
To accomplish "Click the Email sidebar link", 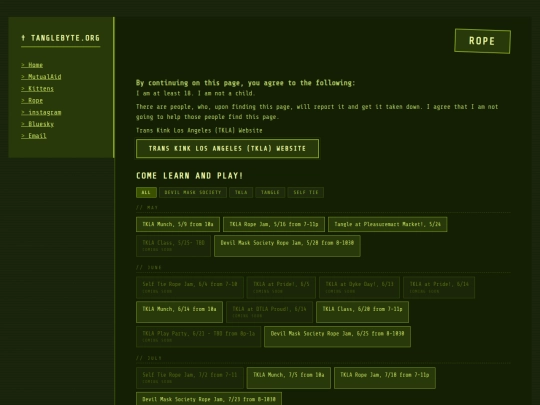I will [34, 136].
